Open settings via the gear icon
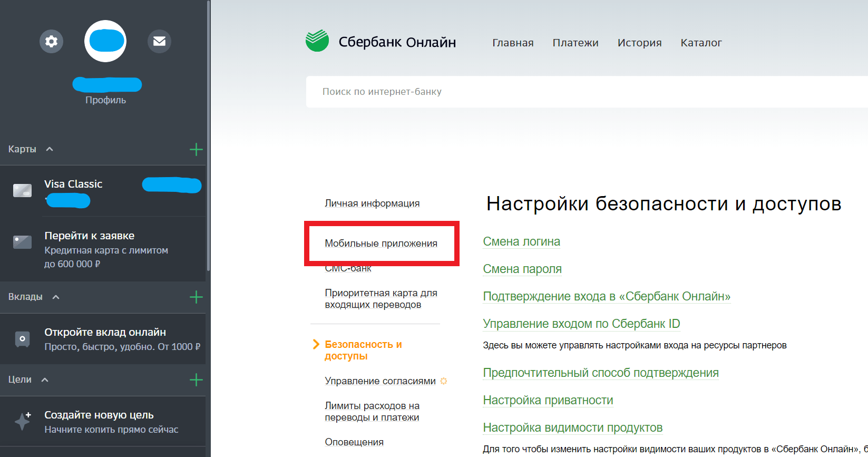 (51, 41)
